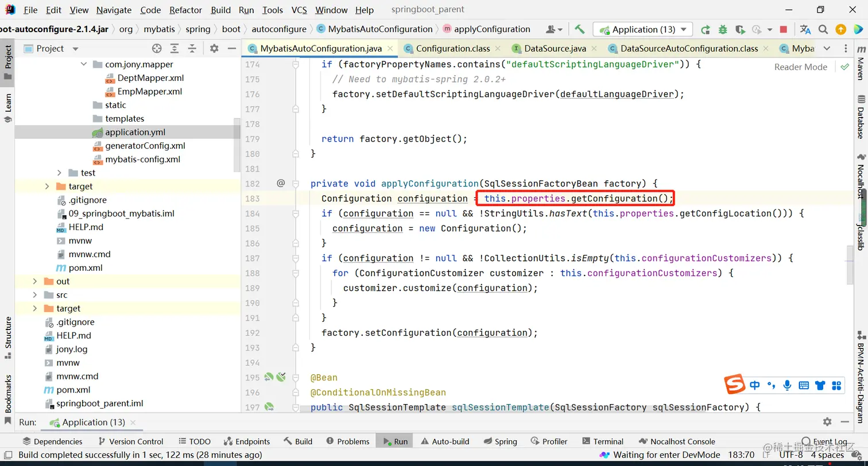
Task: Close the MybatisAutoConfiguration.java tab
Action: click(x=390, y=49)
